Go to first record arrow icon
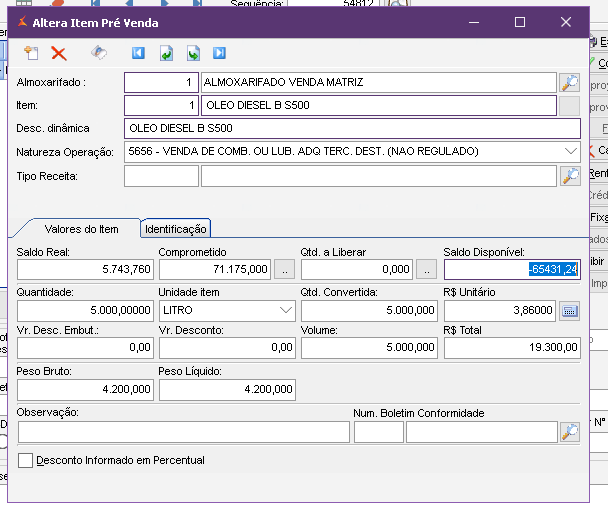This screenshot has height=505, width=608. coord(139,54)
